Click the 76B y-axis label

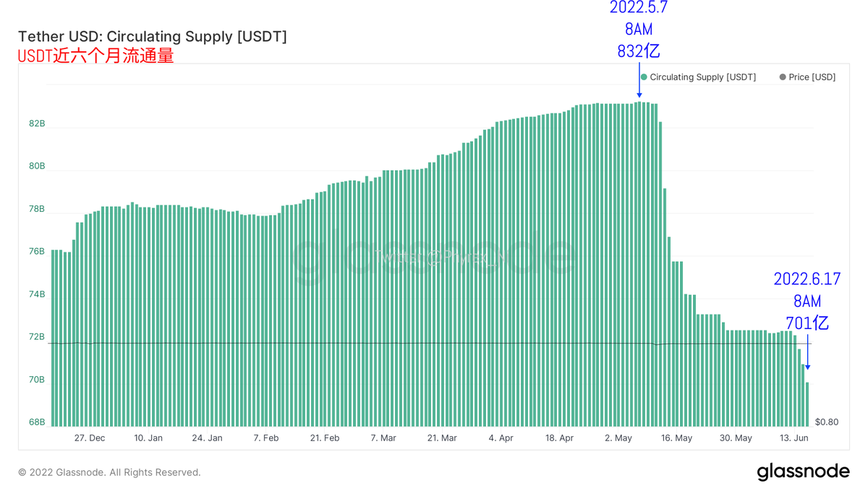(x=37, y=252)
